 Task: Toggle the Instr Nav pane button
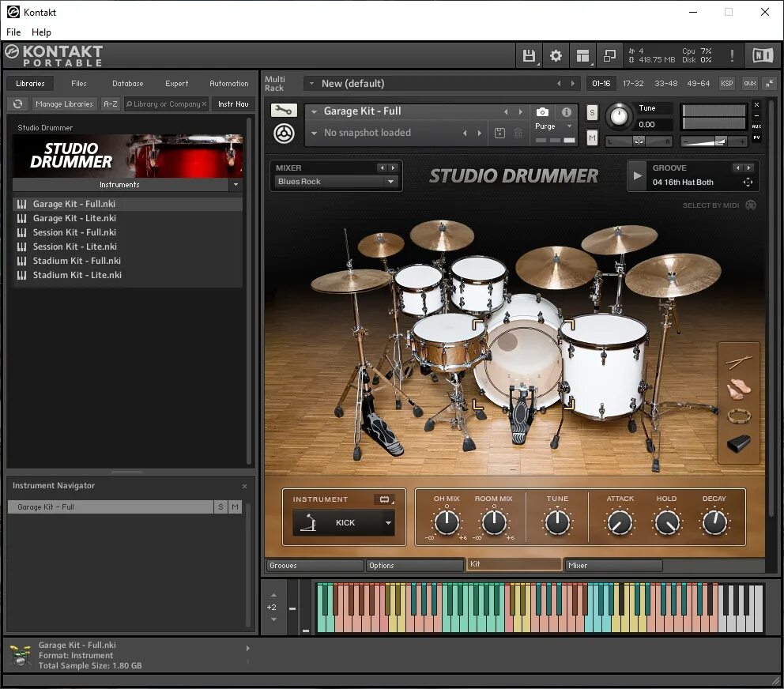(233, 104)
